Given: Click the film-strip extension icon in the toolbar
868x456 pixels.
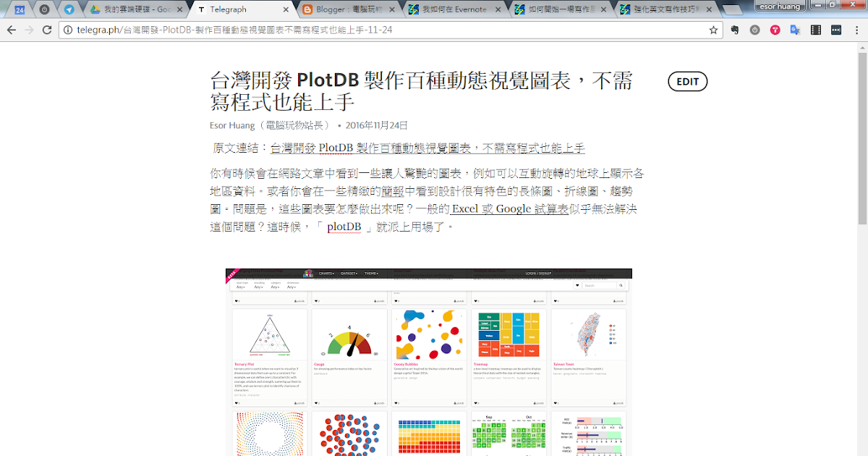Looking at the screenshot, I should coord(816,30).
